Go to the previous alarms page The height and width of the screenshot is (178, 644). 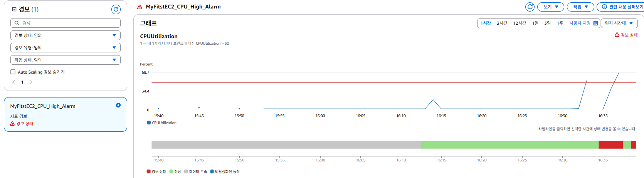tap(14, 82)
